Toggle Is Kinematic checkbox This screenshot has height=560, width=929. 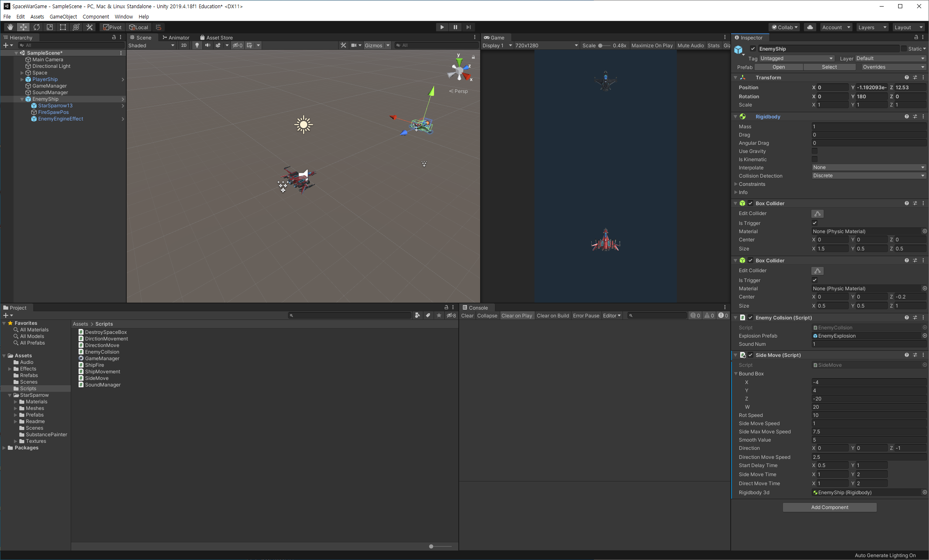pyautogui.click(x=815, y=160)
